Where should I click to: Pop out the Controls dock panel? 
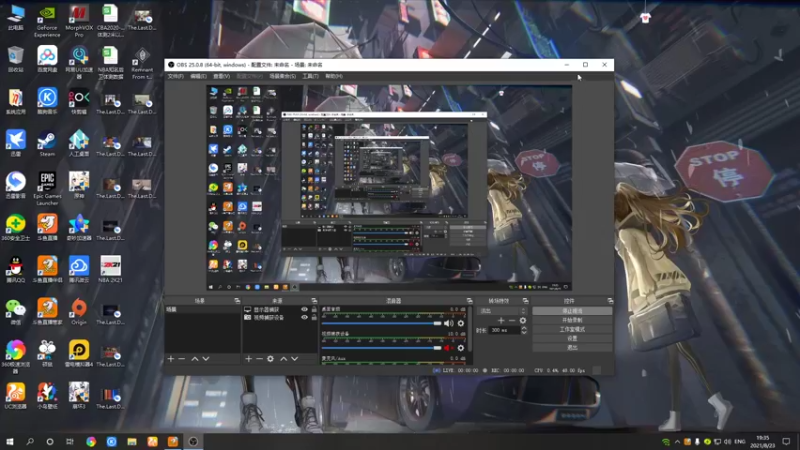[609, 301]
